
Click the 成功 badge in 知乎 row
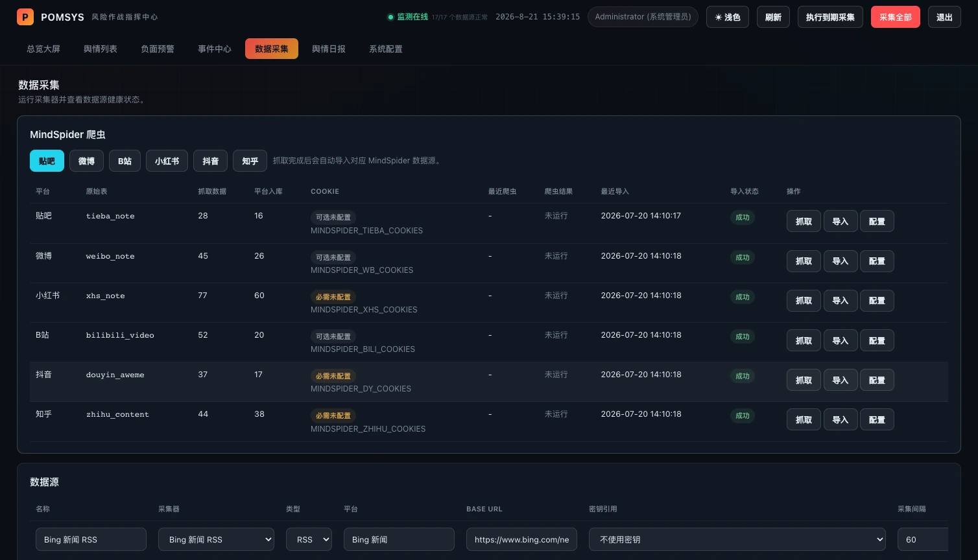[x=743, y=415]
